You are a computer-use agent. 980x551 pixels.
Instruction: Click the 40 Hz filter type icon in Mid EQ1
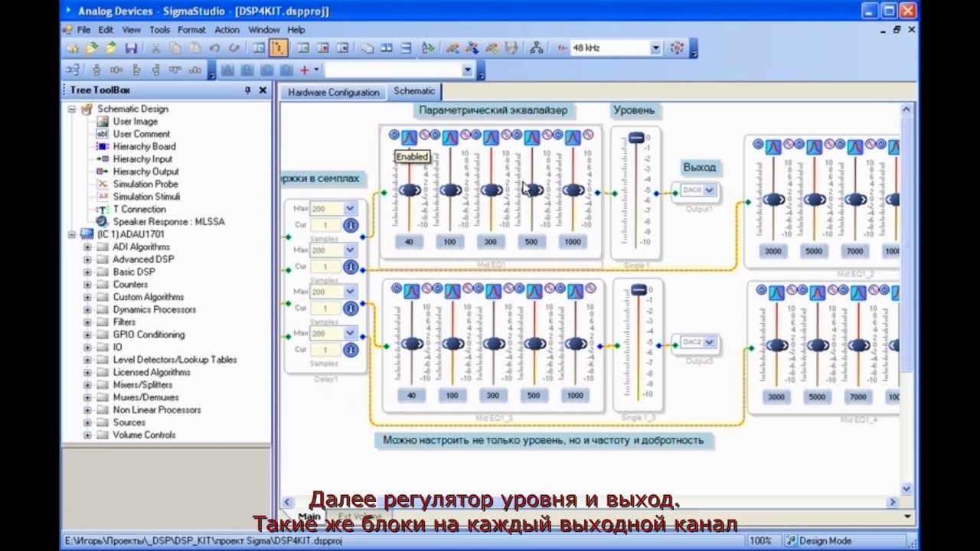point(409,138)
